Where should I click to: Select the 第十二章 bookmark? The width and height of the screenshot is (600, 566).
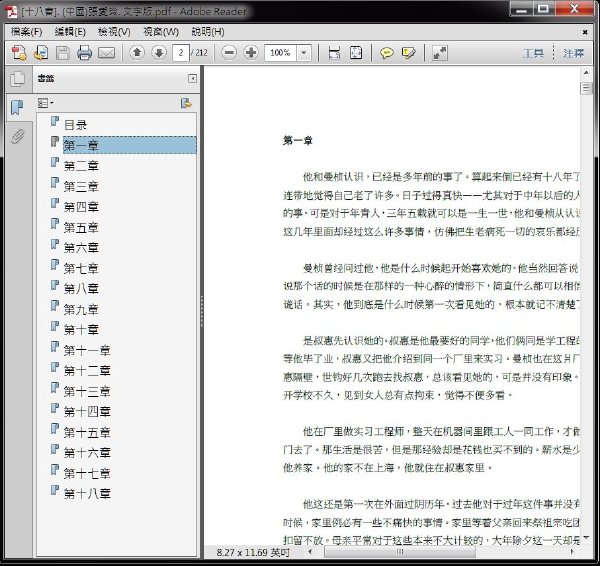coord(87,370)
